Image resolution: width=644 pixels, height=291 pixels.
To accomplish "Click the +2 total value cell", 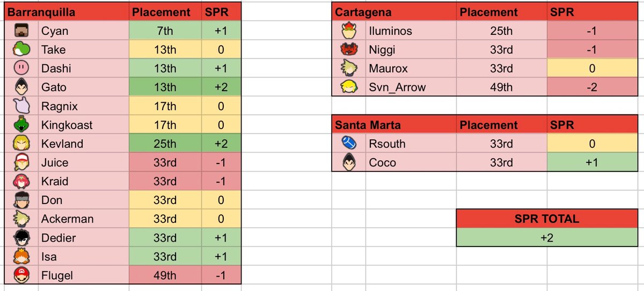I will pyautogui.click(x=546, y=237).
